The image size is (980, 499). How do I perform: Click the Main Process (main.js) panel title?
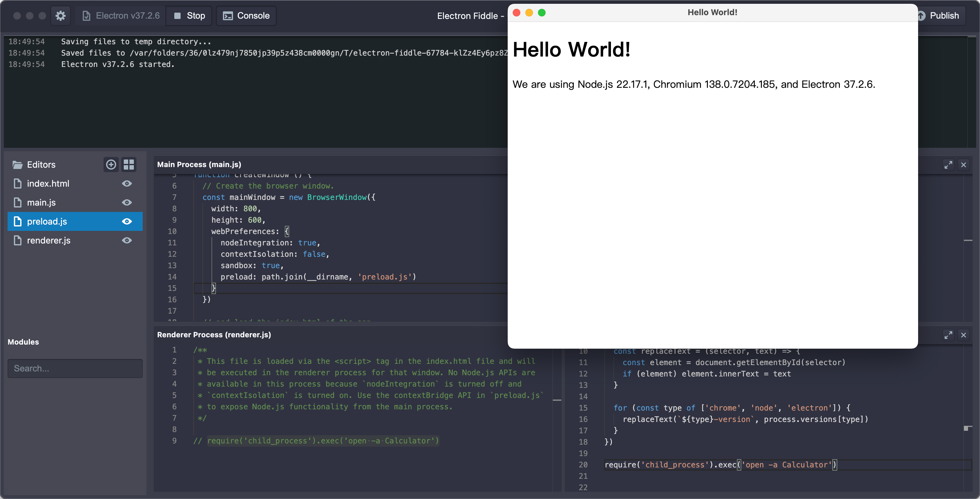199,165
